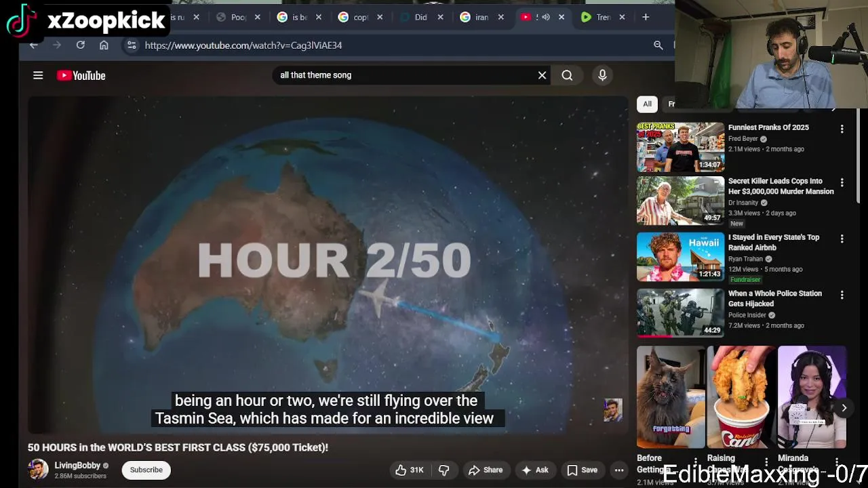Select the All filter chip
This screenshot has height=488, width=868.
tap(647, 104)
